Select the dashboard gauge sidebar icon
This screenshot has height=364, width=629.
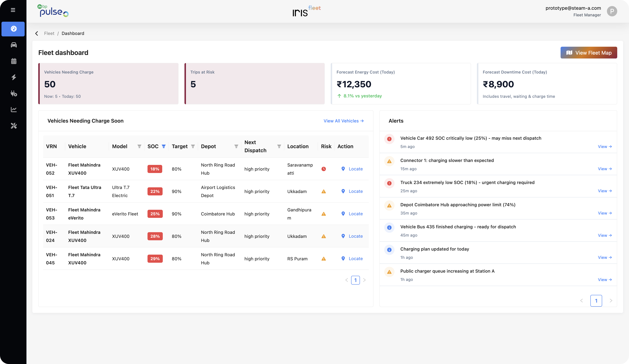tap(13, 29)
